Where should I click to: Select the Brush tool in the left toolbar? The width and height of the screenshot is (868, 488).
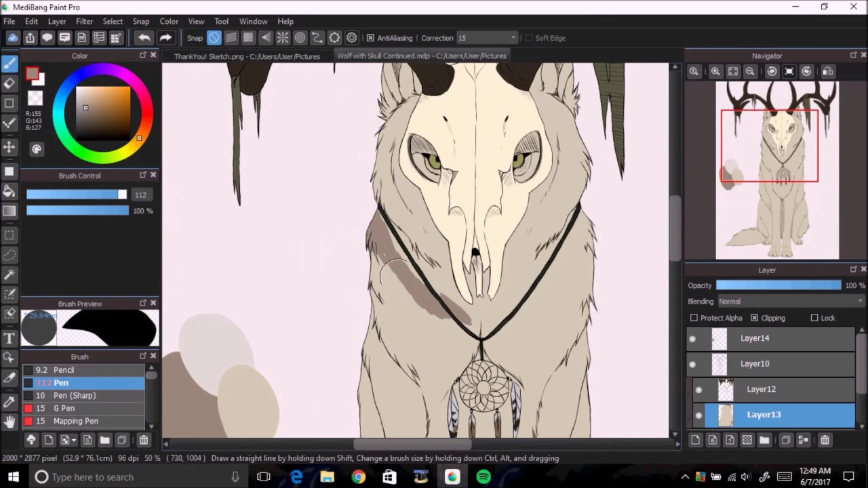pos(9,64)
